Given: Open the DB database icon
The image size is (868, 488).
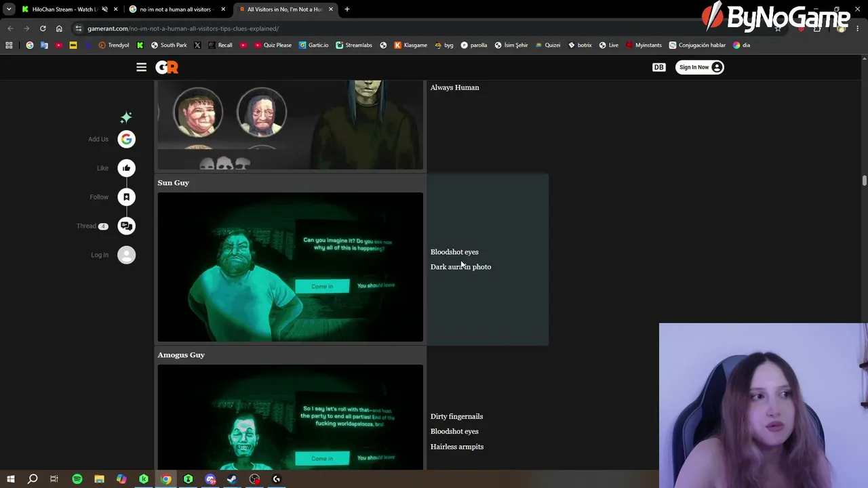Looking at the screenshot, I should click(658, 67).
